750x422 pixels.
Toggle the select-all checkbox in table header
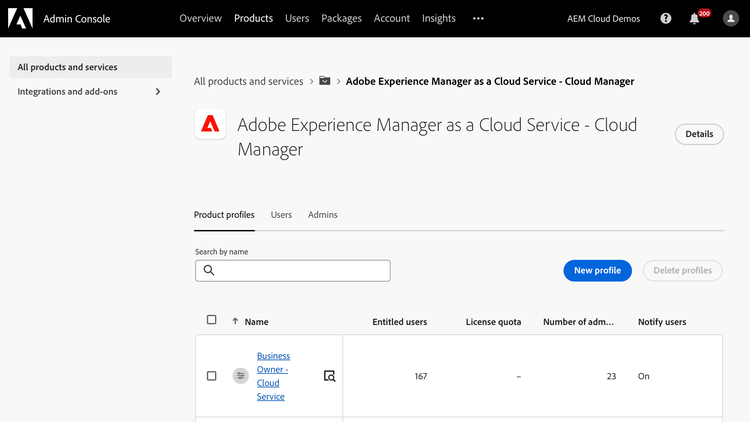point(211,320)
